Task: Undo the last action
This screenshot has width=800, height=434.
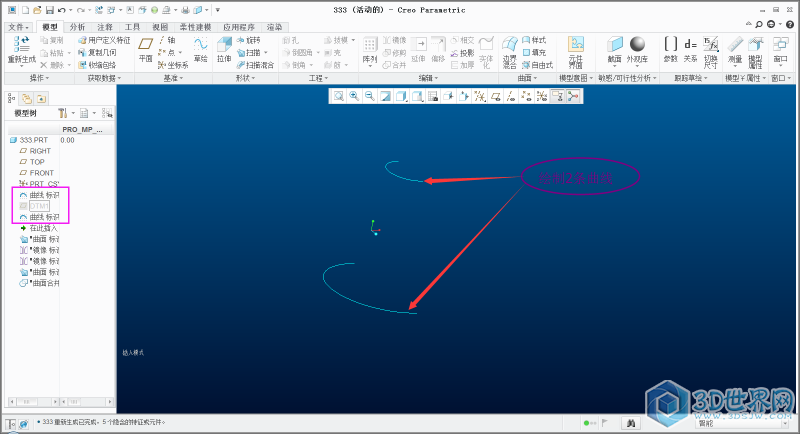Action: [x=62, y=10]
